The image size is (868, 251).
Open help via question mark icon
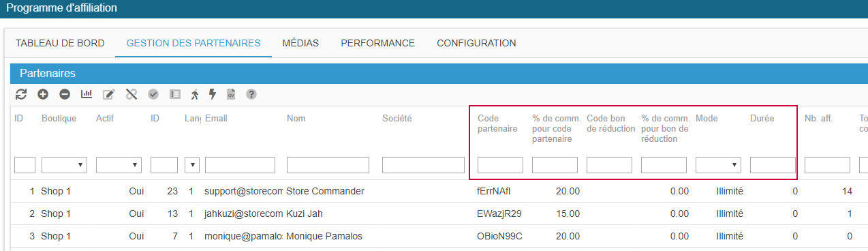tap(251, 94)
